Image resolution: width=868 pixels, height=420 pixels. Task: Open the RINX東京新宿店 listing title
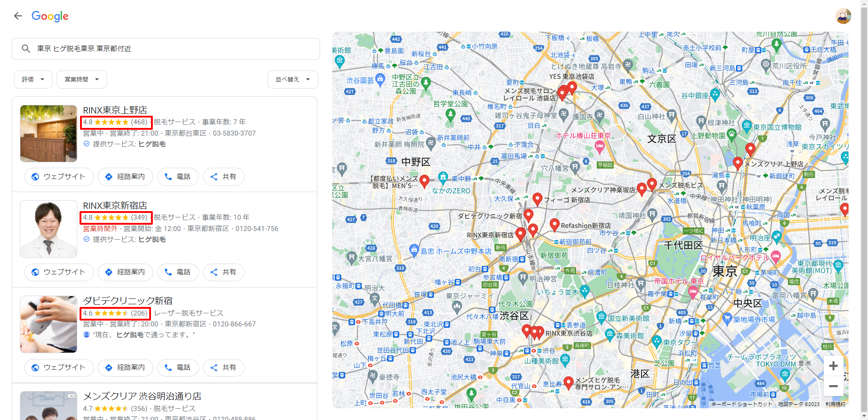tap(115, 205)
